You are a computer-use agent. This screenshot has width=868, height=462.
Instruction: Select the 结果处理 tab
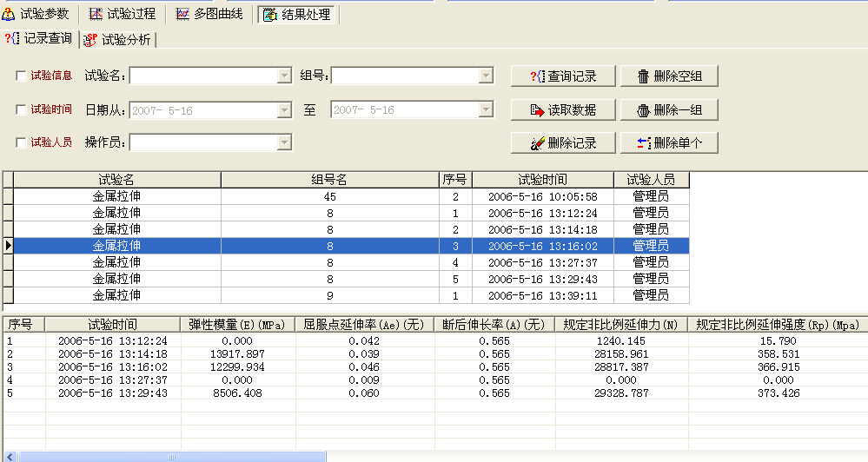click(296, 15)
